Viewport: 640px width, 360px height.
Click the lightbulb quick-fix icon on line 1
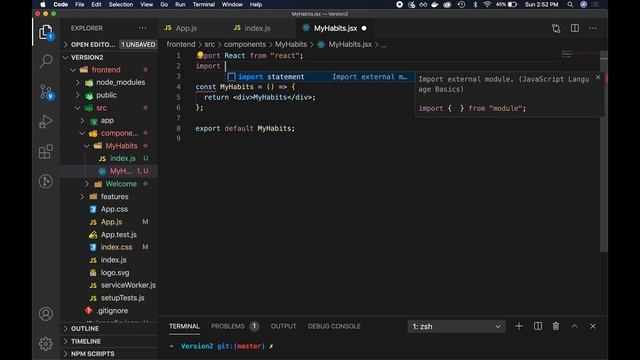click(x=200, y=55)
